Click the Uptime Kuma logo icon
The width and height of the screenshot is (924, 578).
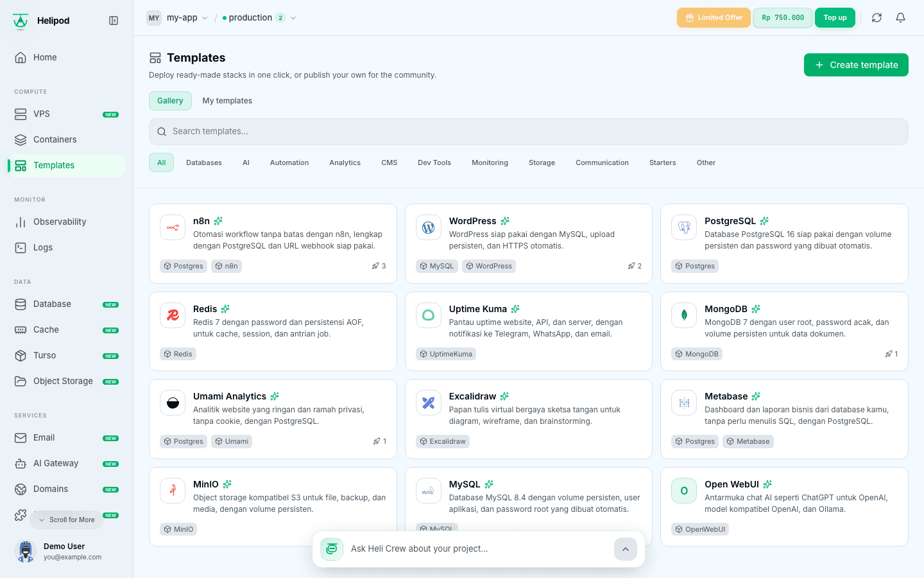coord(429,315)
